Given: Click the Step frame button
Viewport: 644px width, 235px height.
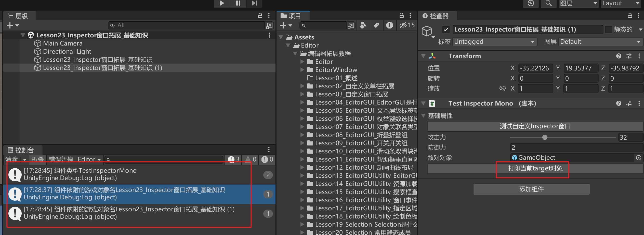Looking at the screenshot, I should click(254, 3).
